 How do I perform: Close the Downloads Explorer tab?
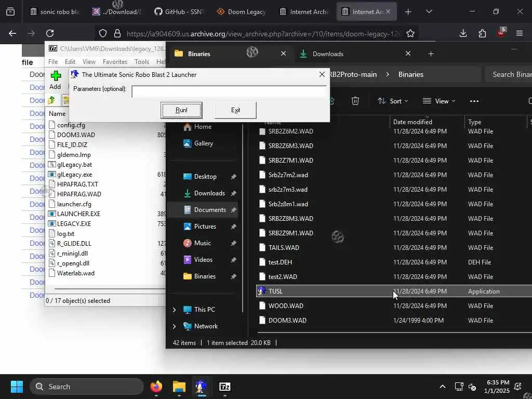pos(408,54)
